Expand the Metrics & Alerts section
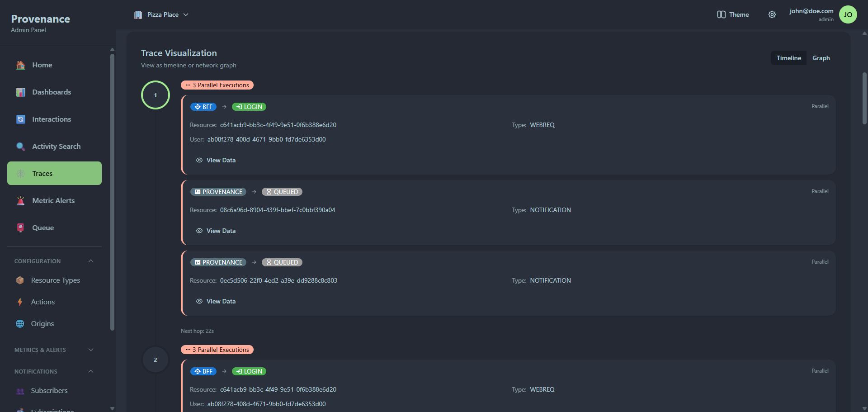 [91, 350]
